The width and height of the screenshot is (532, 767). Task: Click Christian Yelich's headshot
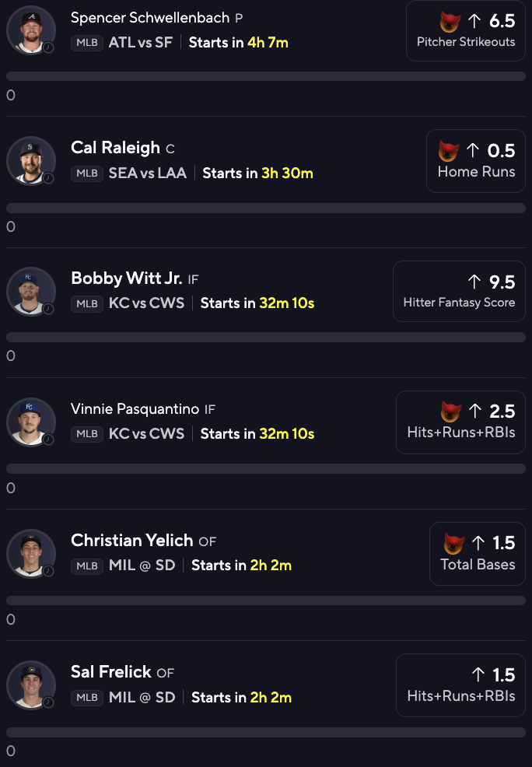(x=31, y=553)
